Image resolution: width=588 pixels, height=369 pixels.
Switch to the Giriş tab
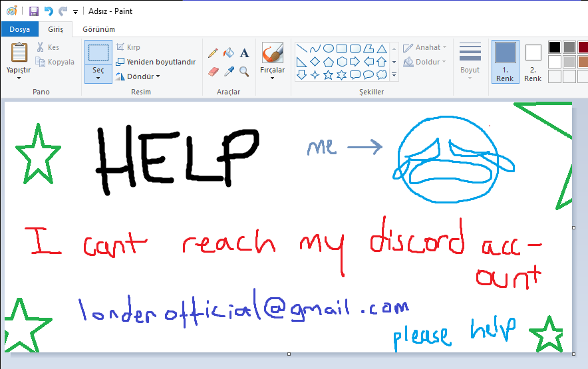pyautogui.click(x=55, y=29)
